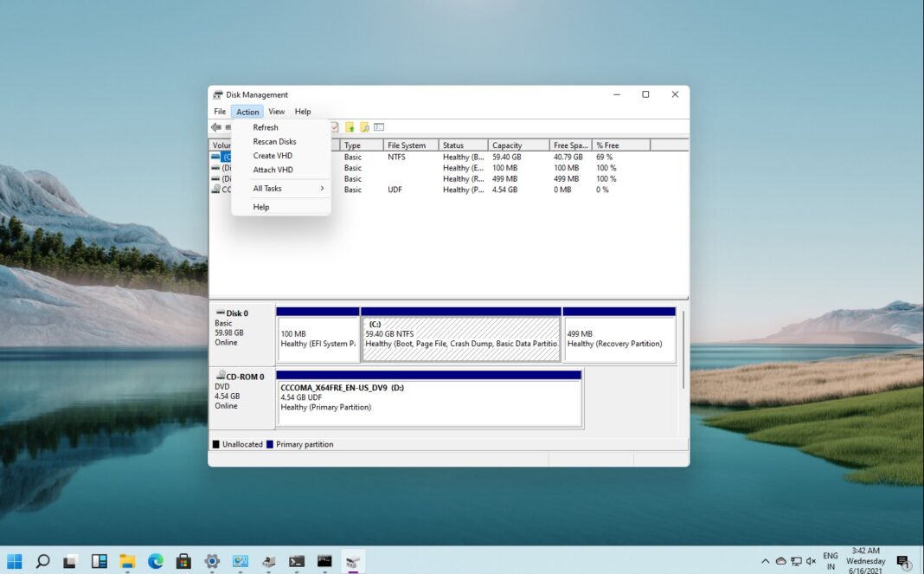Unmute the speaker icon in the system tray
The image size is (924, 574).
[810, 561]
